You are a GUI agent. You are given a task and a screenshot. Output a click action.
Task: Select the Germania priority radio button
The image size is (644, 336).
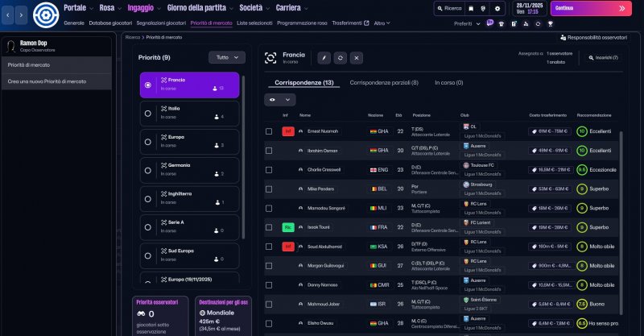click(147, 170)
